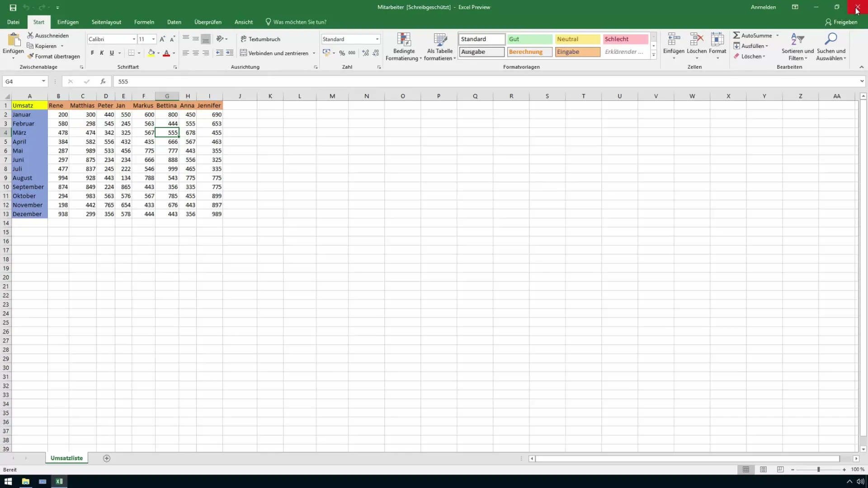868x488 pixels.
Task: Click Anmelden to sign in
Action: 763,7
